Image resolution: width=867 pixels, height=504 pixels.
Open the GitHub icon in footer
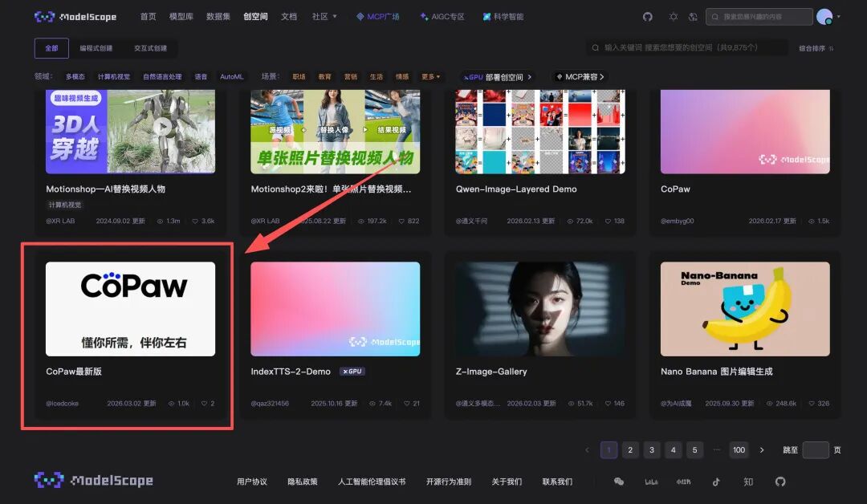point(780,482)
